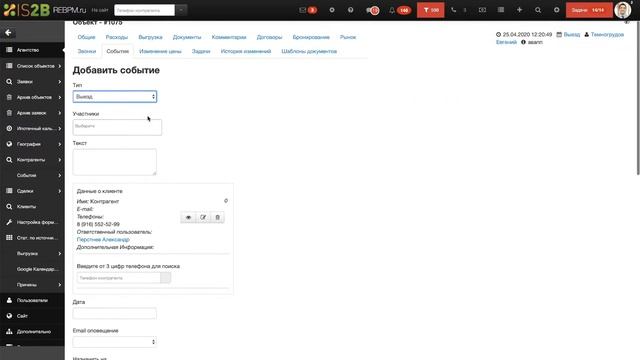Focus the Текст textarea
Image resolution: width=640 pixels, height=360 pixels.
(x=115, y=162)
